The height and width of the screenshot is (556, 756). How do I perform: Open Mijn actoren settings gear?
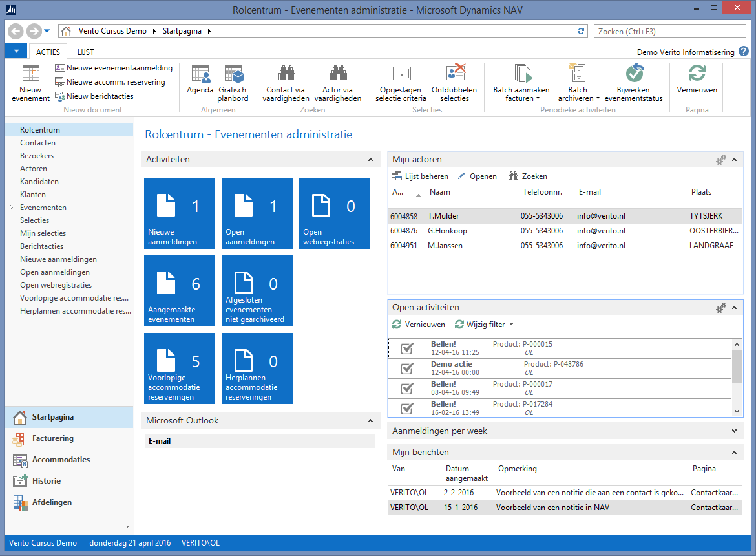(721, 160)
